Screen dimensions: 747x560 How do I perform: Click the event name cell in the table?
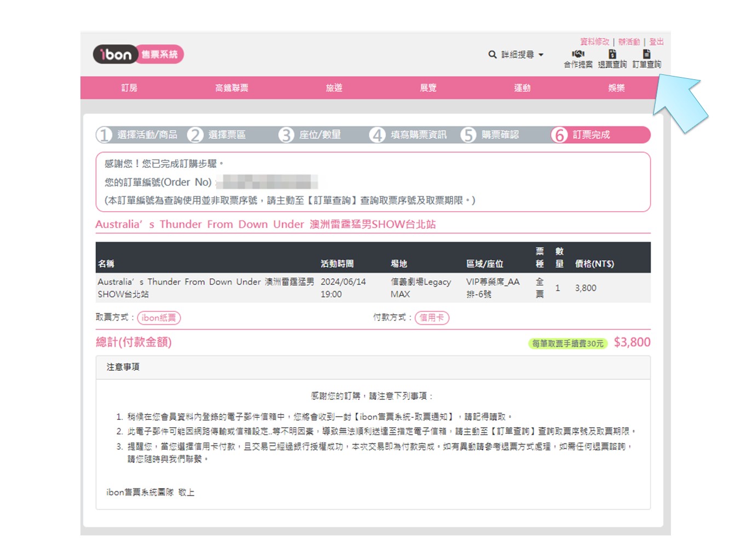coord(206,288)
